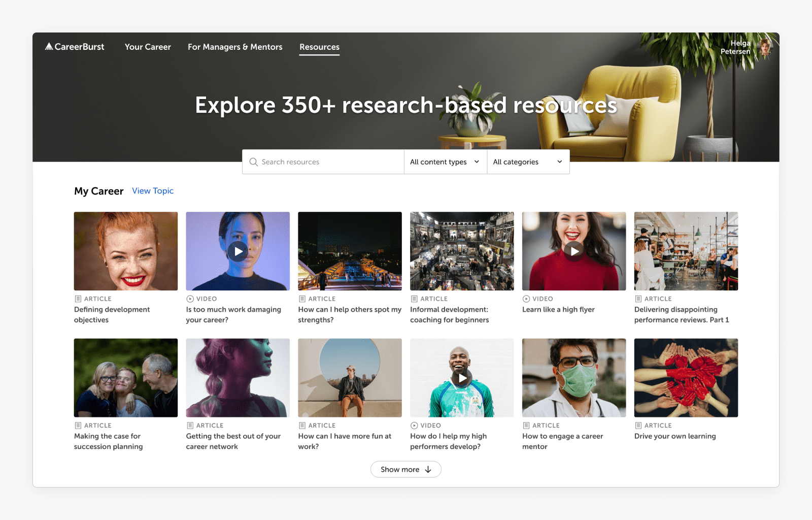
Task: Click article icon for 'more fun at work'
Action: [x=302, y=426]
